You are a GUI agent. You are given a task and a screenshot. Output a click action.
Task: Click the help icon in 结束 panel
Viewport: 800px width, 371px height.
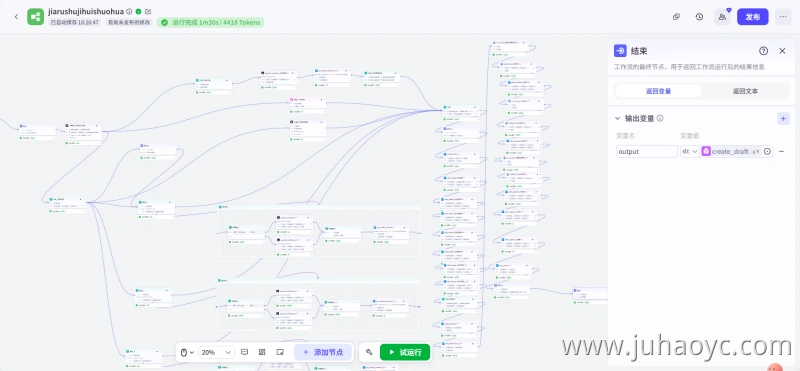pyautogui.click(x=763, y=51)
